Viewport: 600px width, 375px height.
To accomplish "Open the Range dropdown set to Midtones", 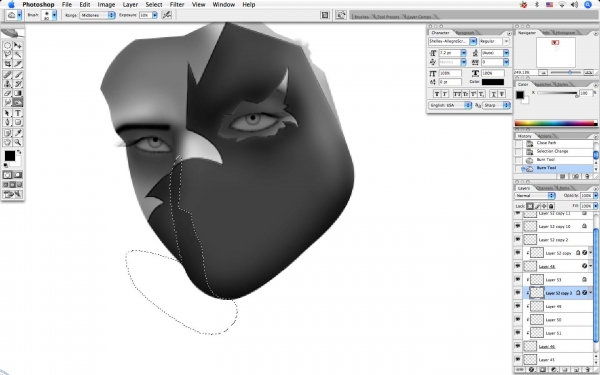I will 97,15.
